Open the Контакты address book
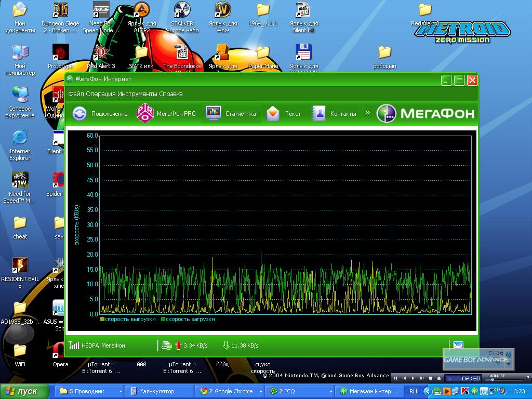The image size is (532, 399). tap(334, 114)
